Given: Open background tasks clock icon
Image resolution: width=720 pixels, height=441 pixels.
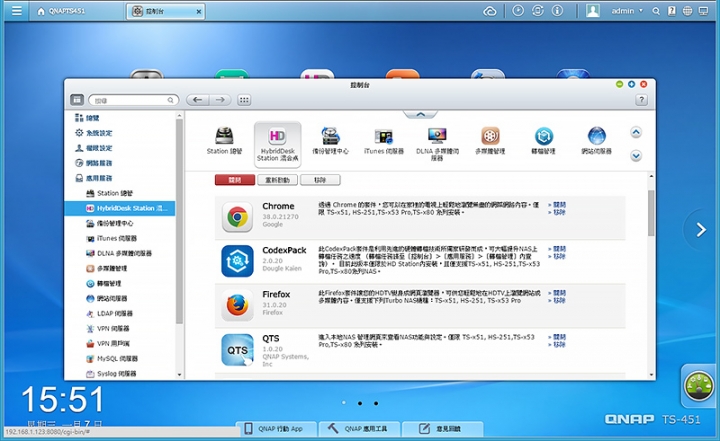Looking at the screenshot, I should click(518, 11).
